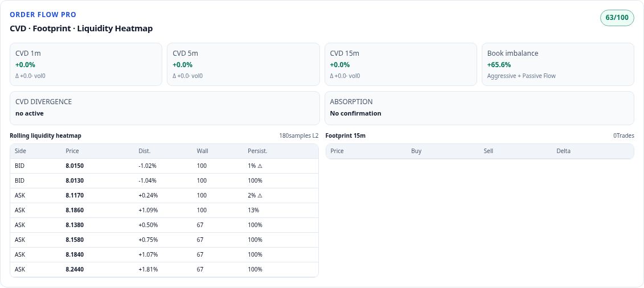The image size is (644, 288).
Task: Select the bid price 8.0150
Action: (x=75, y=166)
